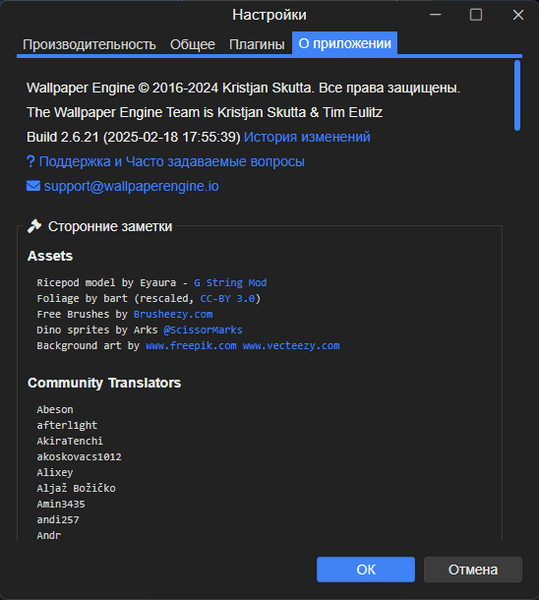
Task: Open Поддержка и Часто задаваемые вопросы link
Action: click(x=172, y=161)
